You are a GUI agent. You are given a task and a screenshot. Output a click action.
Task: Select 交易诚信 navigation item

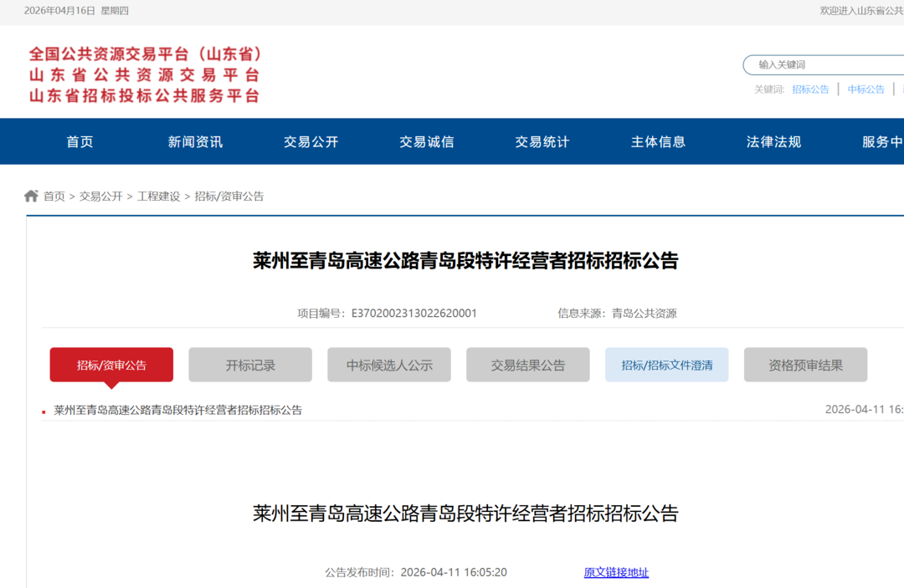point(426,142)
